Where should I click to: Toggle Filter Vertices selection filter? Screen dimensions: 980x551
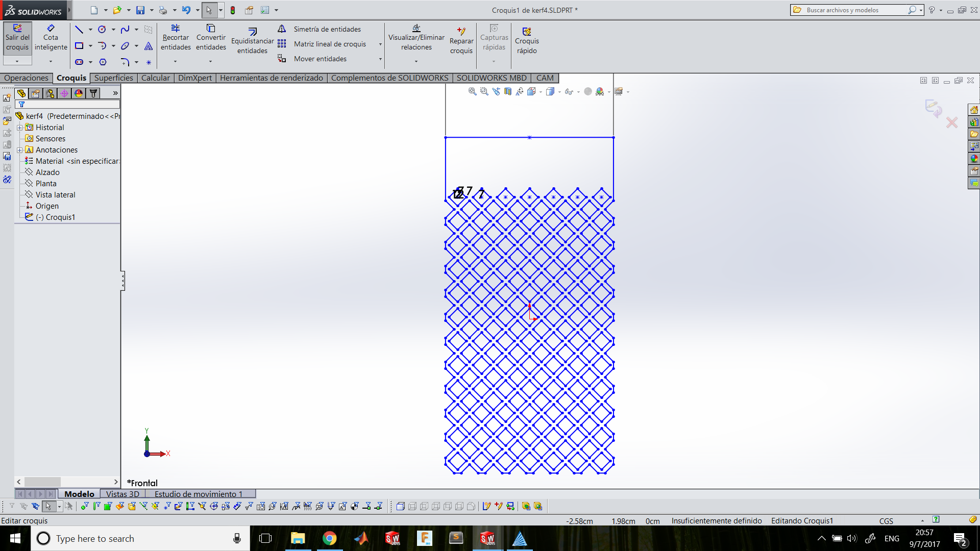85,506
